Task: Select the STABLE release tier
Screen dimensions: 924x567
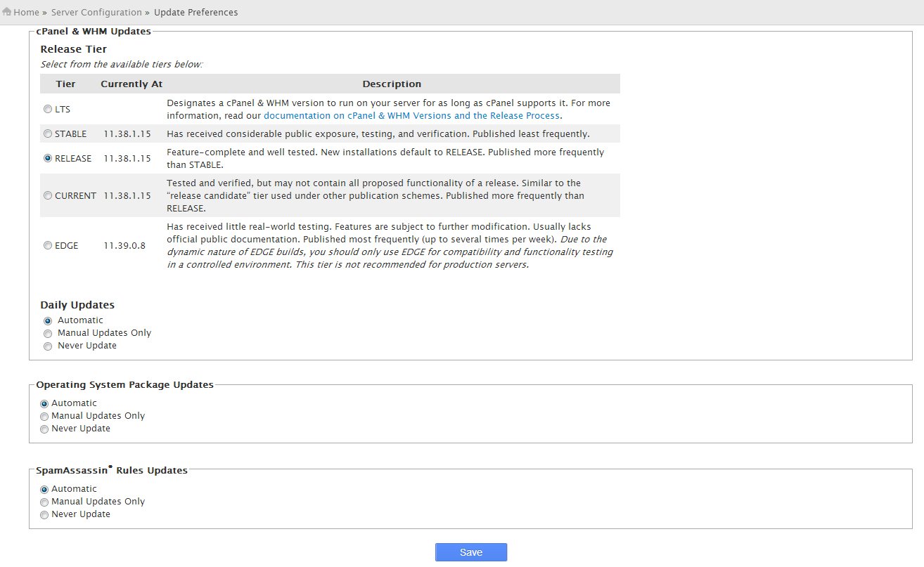Action: pos(48,133)
